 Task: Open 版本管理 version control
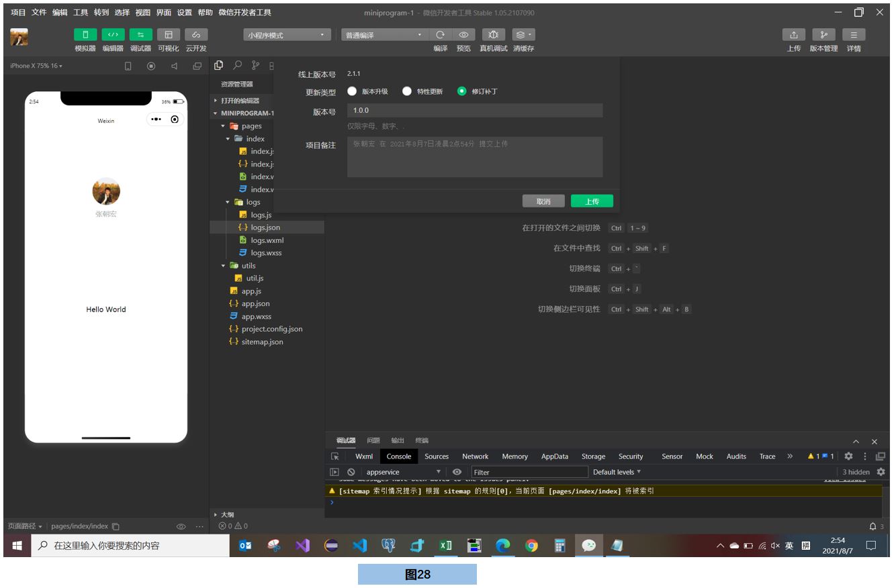click(x=823, y=34)
